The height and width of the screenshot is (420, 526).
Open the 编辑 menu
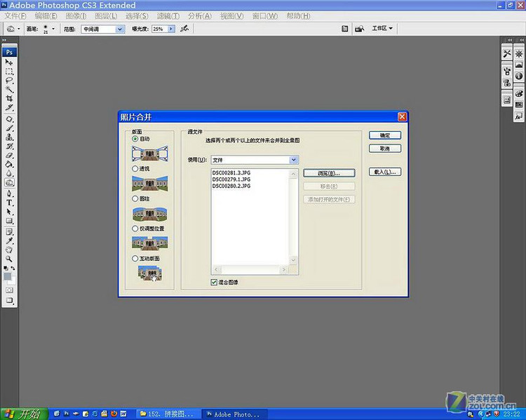[x=46, y=15]
